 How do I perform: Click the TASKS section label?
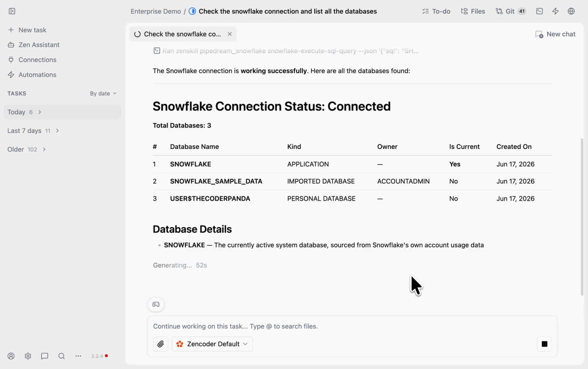[17, 94]
